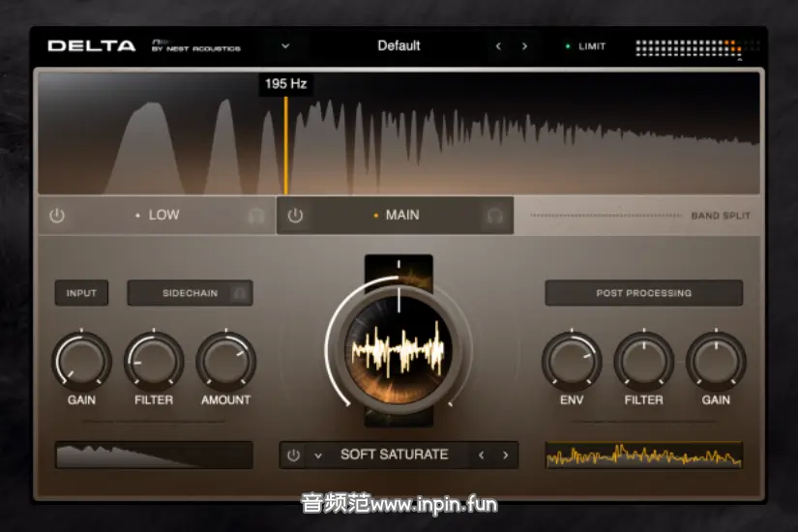Select the MAIN band tab

[395, 215]
